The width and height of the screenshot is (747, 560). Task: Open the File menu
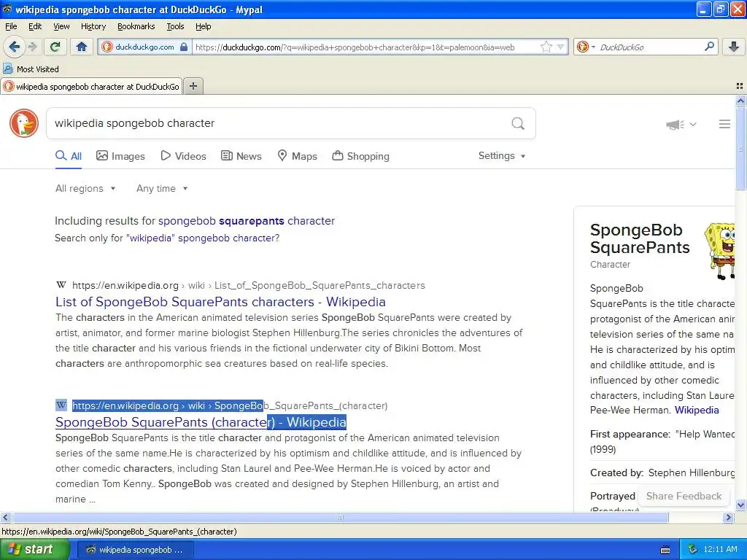pos(11,27)
